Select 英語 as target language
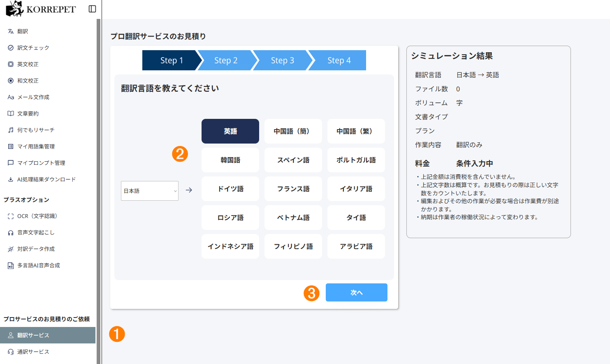 click(x=230, y=131)
